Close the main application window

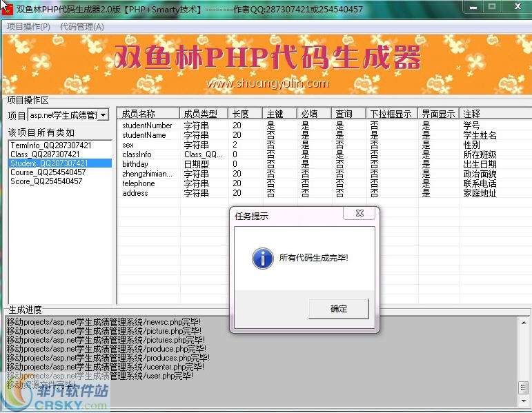[518, 7]
